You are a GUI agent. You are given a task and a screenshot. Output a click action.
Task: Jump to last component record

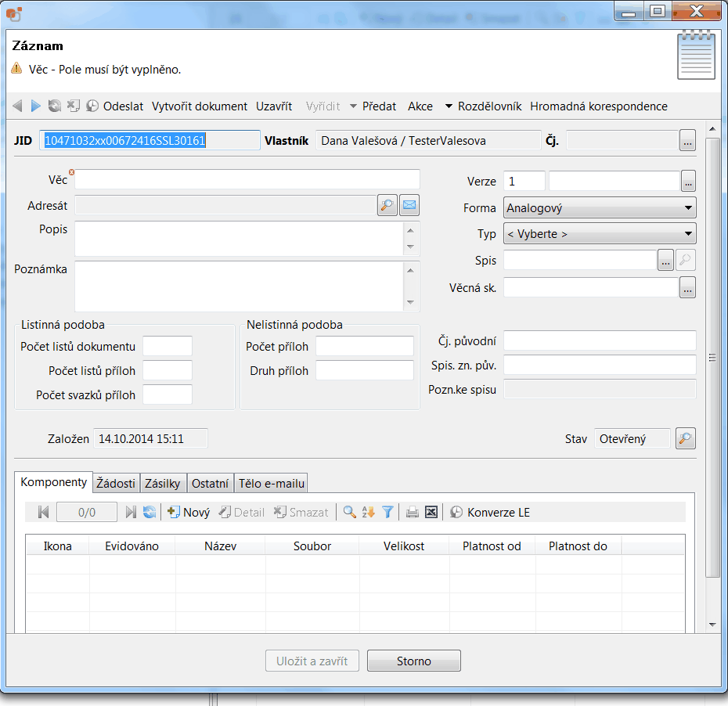(x=131, y=513)
